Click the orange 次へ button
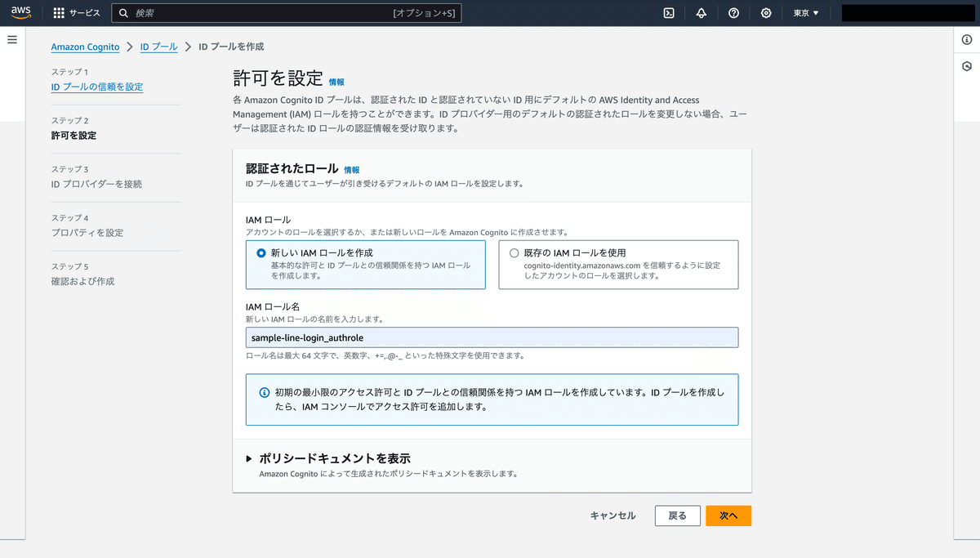 coord(728,516)
